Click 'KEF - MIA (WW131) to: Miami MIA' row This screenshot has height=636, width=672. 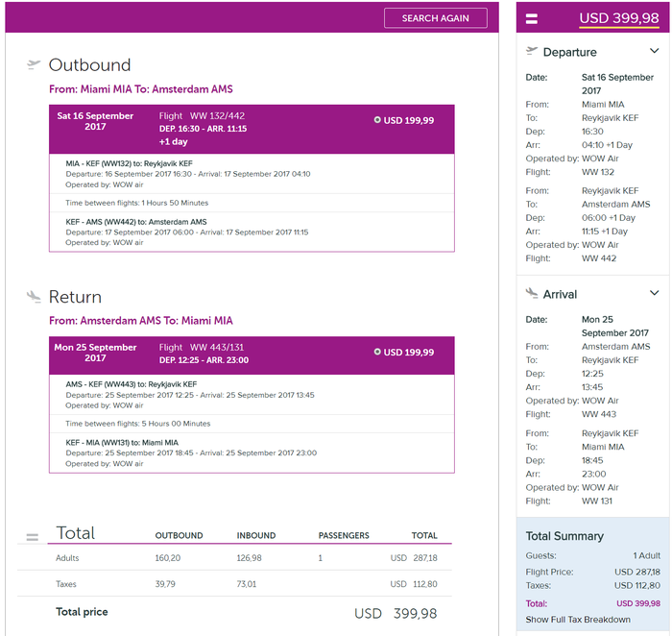pos(252,453)
